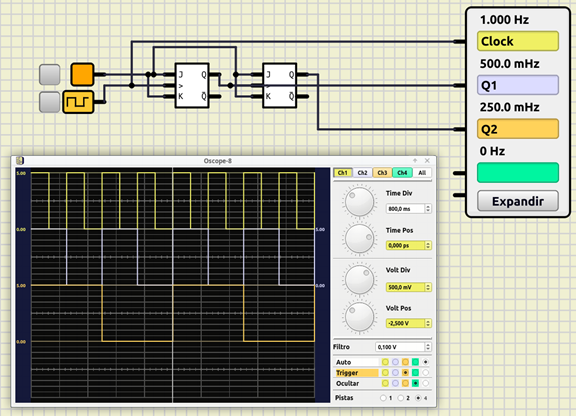Image resolution: width=576 pixels, height=416 pixels.
Task: Select the second JK flip-flop
Action: (280, 86)
